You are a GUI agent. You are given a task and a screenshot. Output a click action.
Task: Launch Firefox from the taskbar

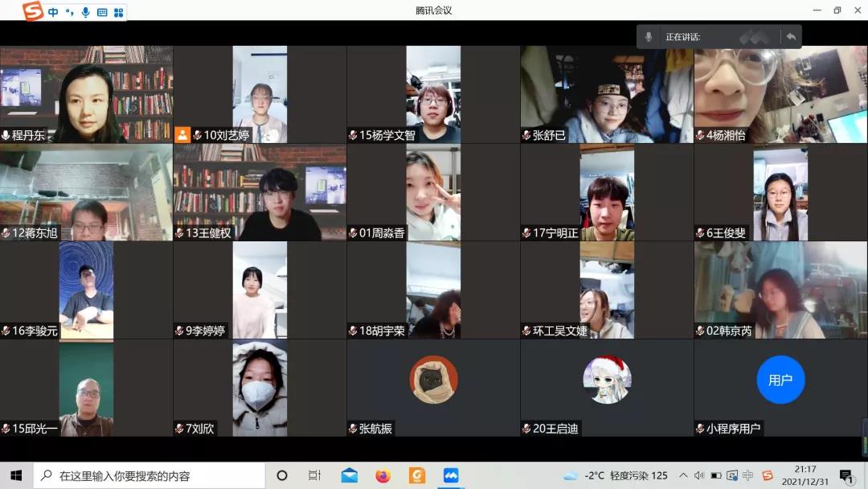point(383,475)
